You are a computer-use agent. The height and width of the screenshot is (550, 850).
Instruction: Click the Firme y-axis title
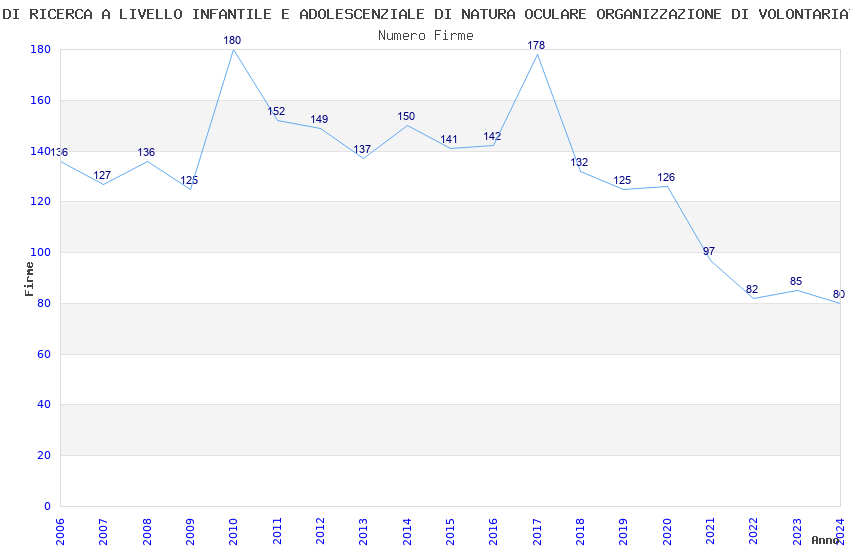click(29, 279)
